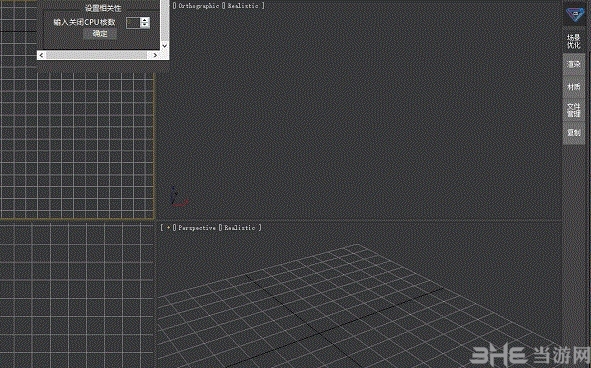Open the 场景优化 tab in the side panel

(x=574, y=41)
